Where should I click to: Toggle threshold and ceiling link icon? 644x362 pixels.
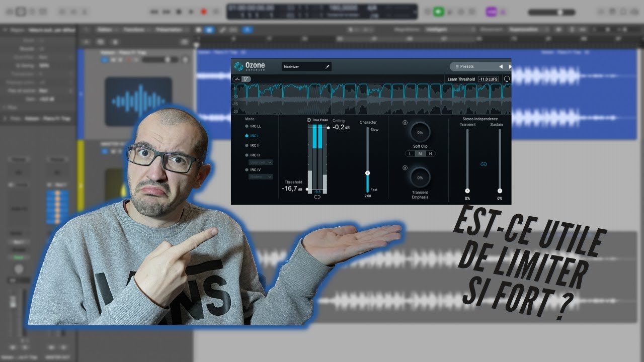pyautogui.click(x=317, y=198)
